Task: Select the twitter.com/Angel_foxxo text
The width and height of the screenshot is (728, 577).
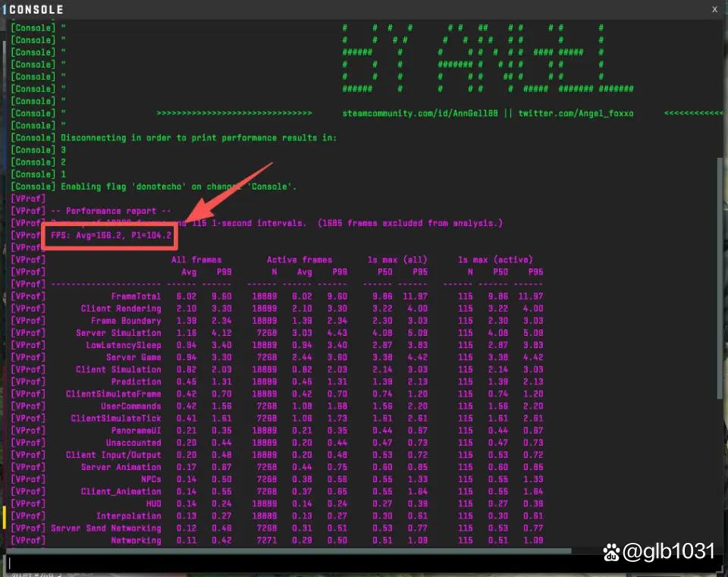Action: pos(576,113)
